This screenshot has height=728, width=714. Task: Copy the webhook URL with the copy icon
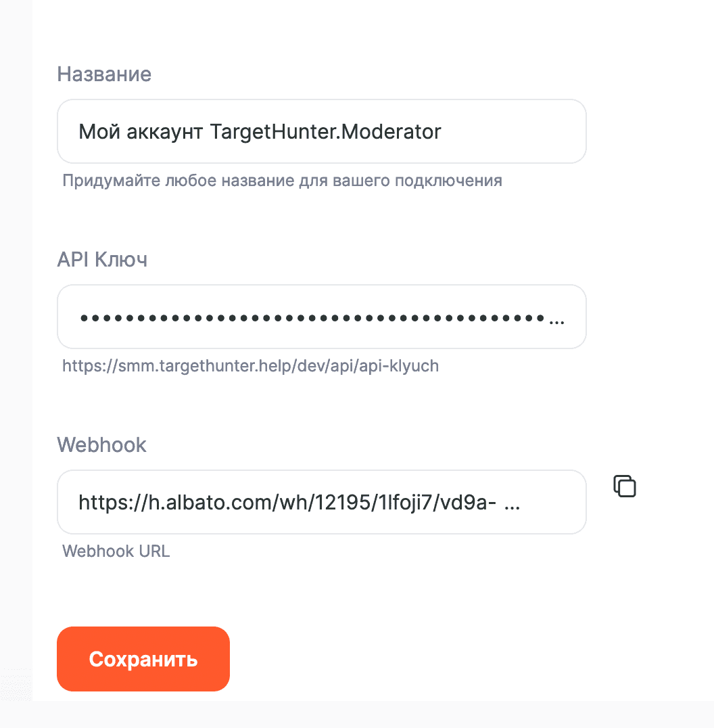tap(625, 486)
